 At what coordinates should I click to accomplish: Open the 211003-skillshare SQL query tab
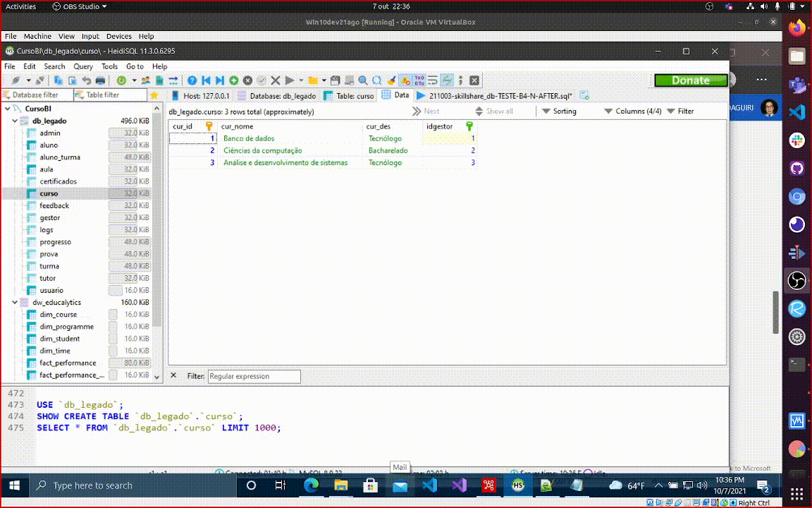[495, 96]
